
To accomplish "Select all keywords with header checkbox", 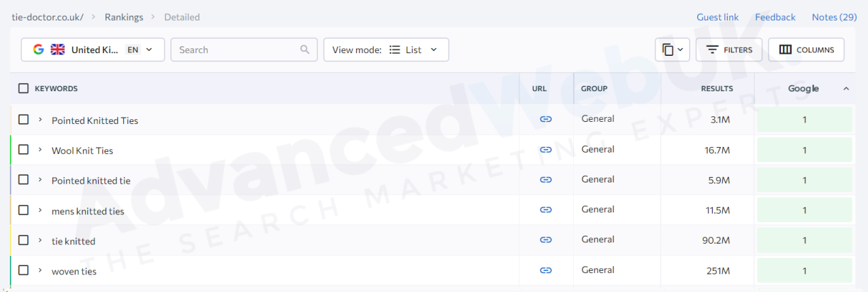I will coord(24,88).
